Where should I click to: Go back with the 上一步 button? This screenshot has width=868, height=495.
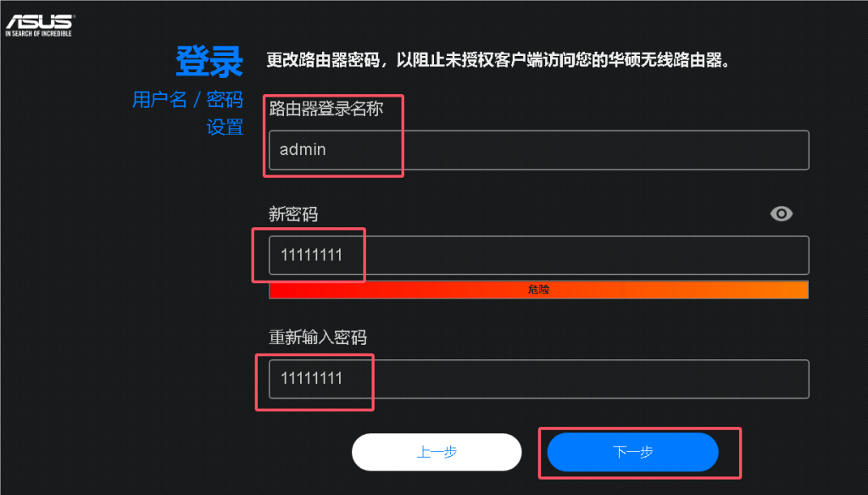[437, 453]
